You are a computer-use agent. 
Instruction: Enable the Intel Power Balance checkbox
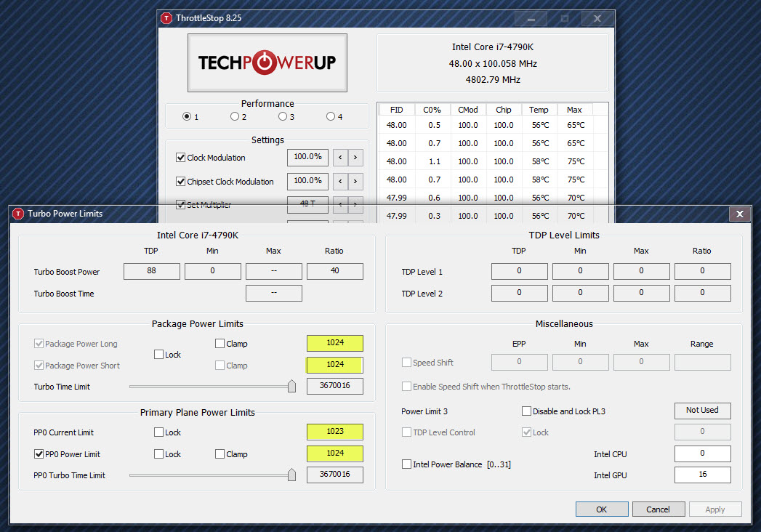point(407,464)
